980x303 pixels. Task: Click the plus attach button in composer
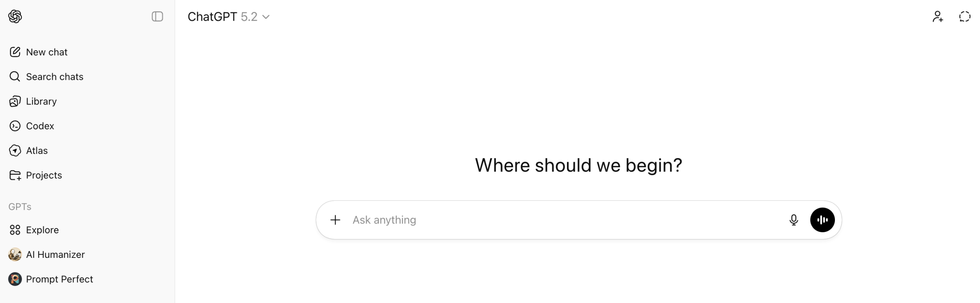[x=335, y=220]
